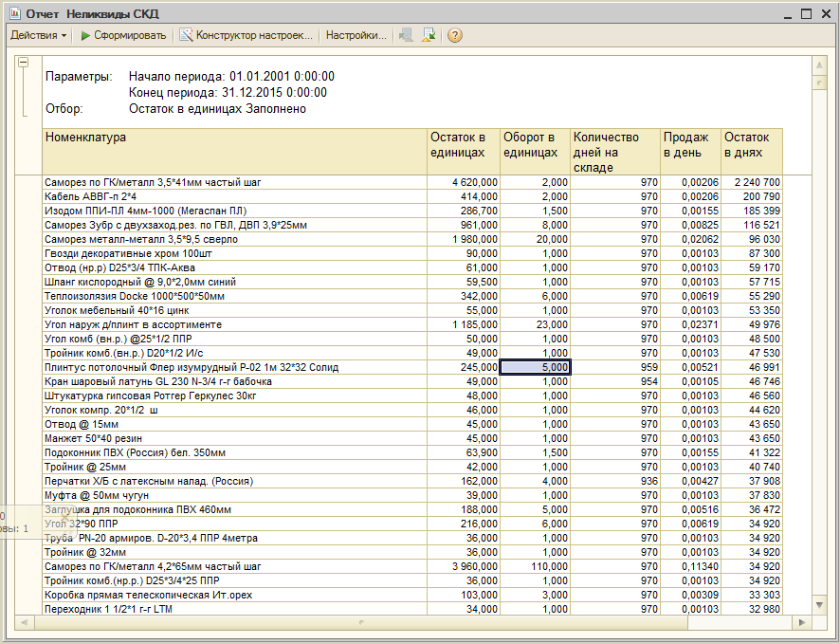The image size is (840, 644).
Task: Click the Остаток в единицах column header
Action: click(x=464, y=152)
